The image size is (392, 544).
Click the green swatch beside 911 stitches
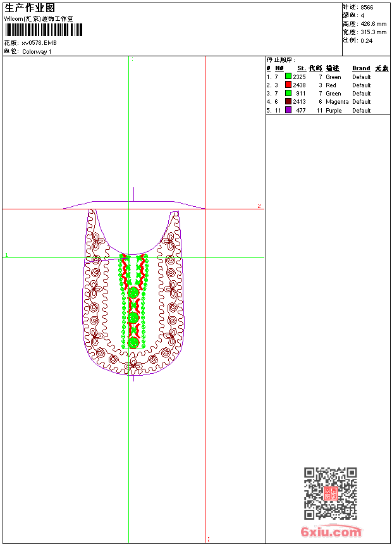[288, 93]
